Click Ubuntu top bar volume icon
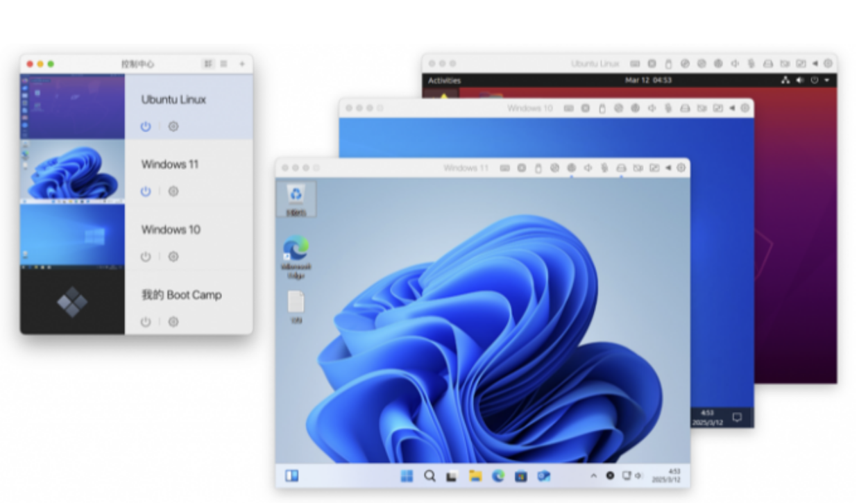 click(x=800, y=80)
